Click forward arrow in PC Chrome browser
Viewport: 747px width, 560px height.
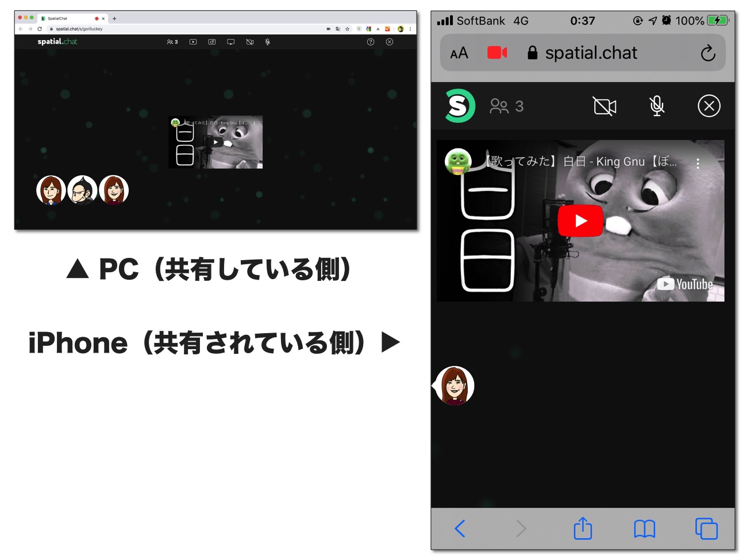(x=30, y=29)
